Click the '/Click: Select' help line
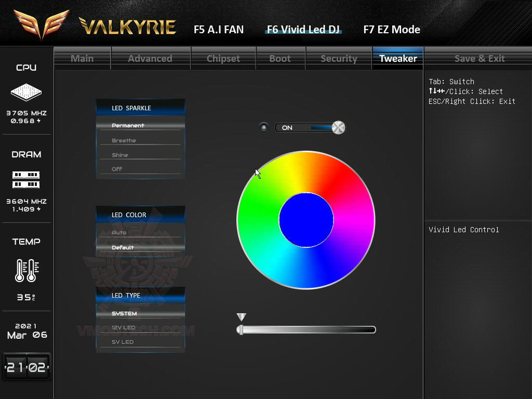The image size is (532, 399). (465, 91)
